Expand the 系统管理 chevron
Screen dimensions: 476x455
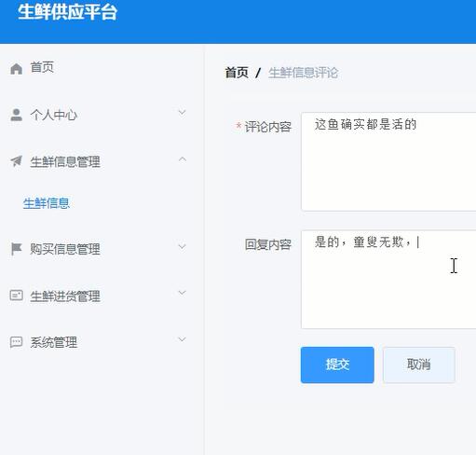pyautogui.click(x=183, y=339)
